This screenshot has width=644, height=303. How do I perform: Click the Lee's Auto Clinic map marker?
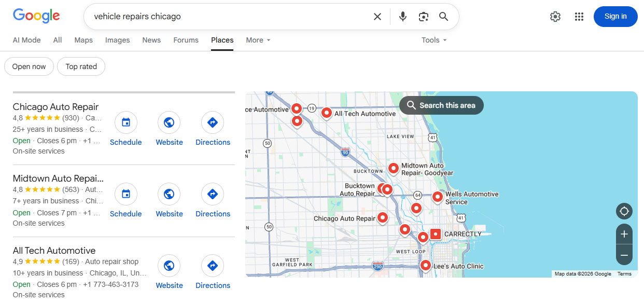click(425, 265)
